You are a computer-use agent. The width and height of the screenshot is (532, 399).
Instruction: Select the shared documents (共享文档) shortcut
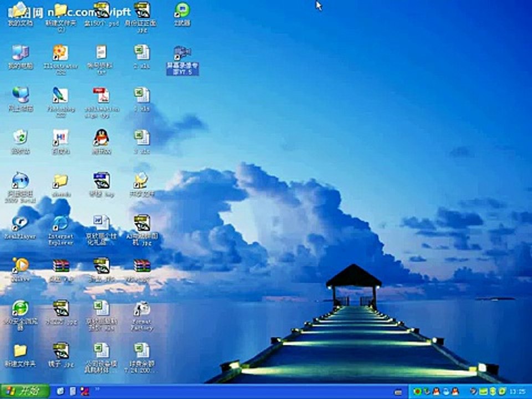pos(142,185)
